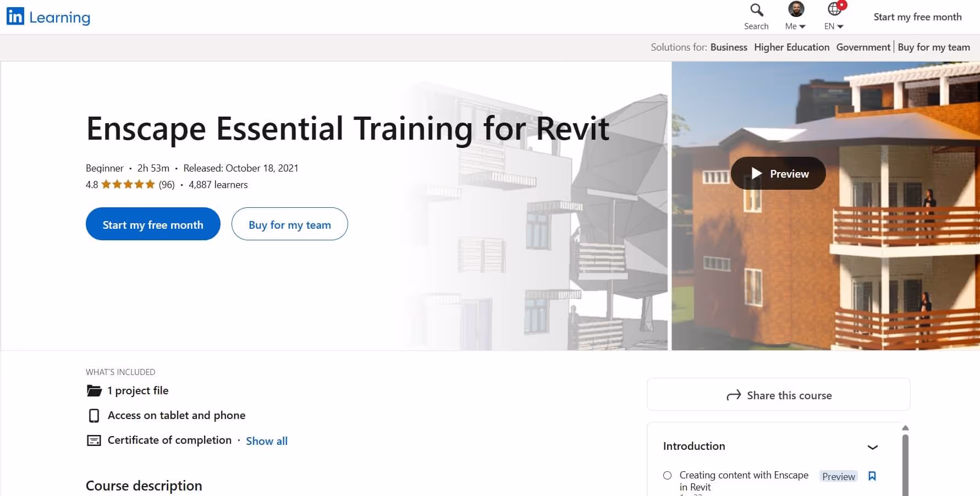Click outlined Buy for my team button
The width and height of the screenshot is (980, 496).
click(x=290, y=224)
